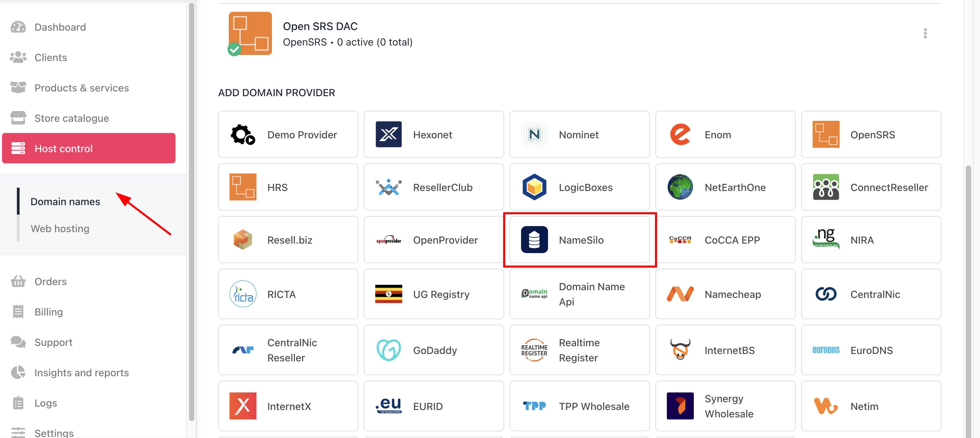Click the RICTA logo icon

(243, 294)
